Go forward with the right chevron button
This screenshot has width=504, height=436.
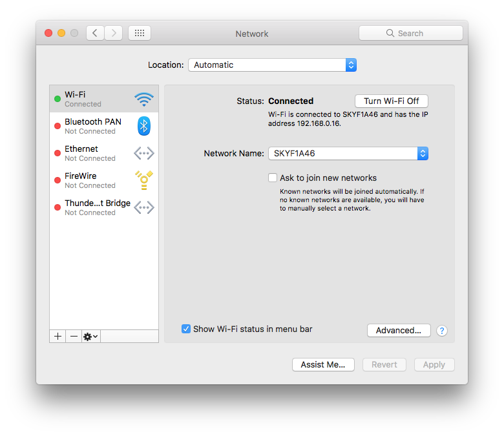pyautogui.click(x=114, y=33)
